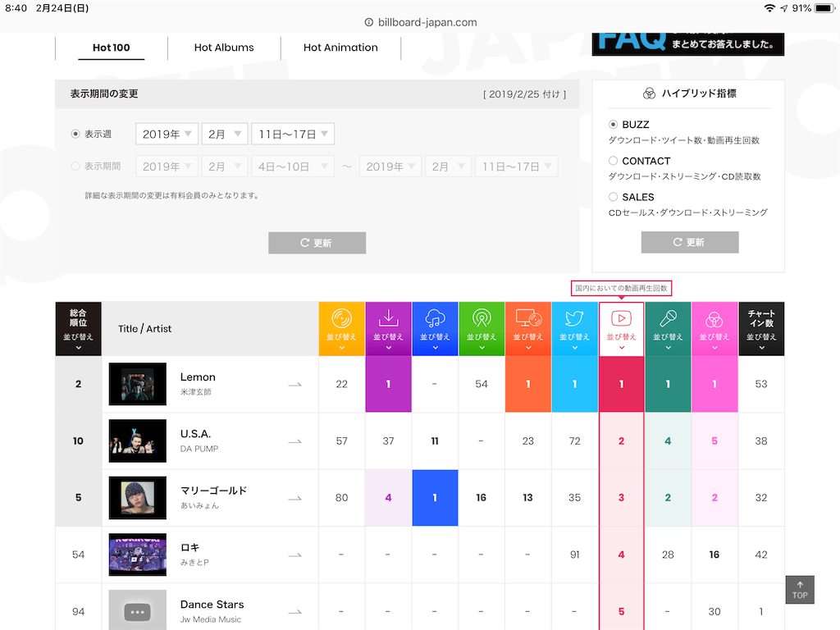Open the ロキ video thumbnail
840x630 pixels.
click(x=138, y=555)
